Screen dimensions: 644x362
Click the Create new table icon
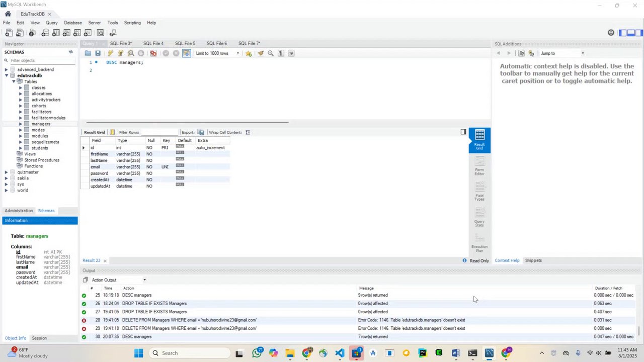(x=56, y=33)
